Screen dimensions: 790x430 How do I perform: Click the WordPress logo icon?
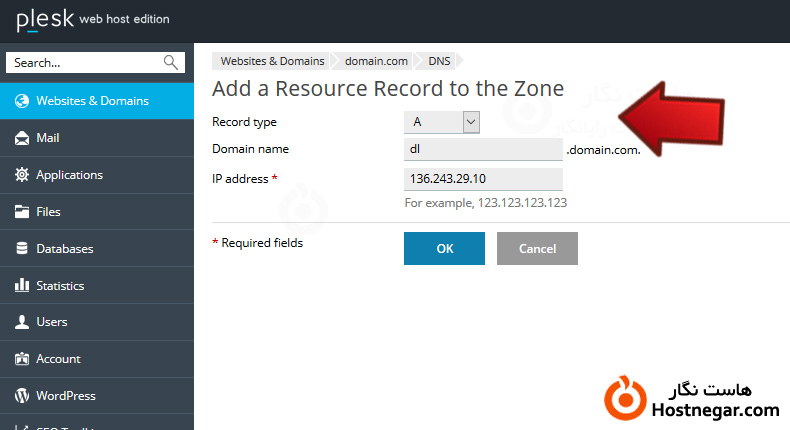click(x=21, y=396)
